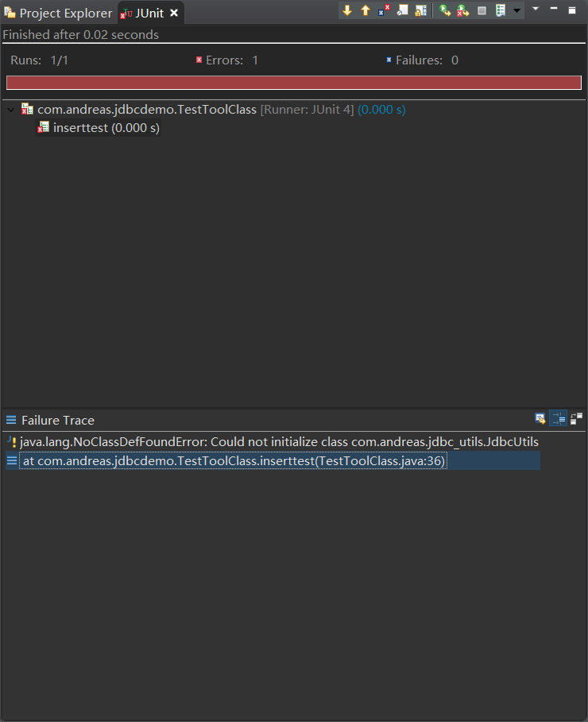Image resolution: width=588 pixels, height=722 pixels.
Task: Open the Test Run History icon
Action: point(501,10)
